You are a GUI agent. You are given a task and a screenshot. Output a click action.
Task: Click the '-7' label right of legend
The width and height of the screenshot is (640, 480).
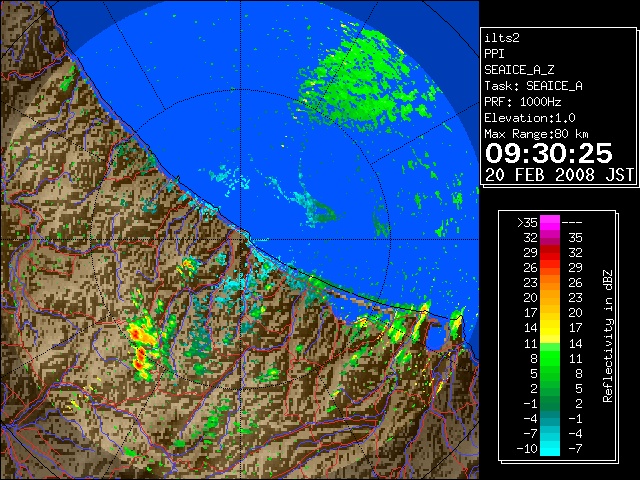click(576, 449)
